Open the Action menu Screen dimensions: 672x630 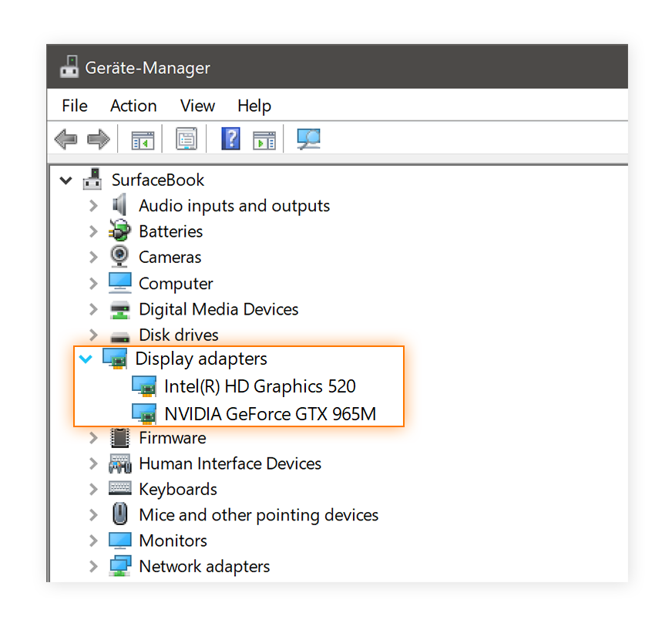click(x=133, y=106)
